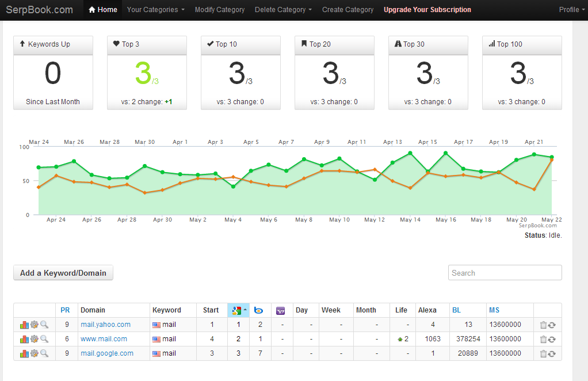Delete mail.google.com row with trash icon
Screen dimensions: 588x381
pyautogui.click(x=543, y=353)
